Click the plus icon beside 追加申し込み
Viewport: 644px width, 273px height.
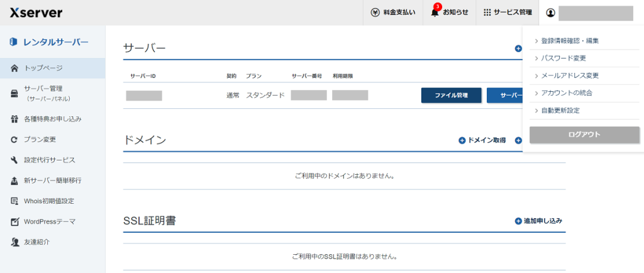click(518, 221)
